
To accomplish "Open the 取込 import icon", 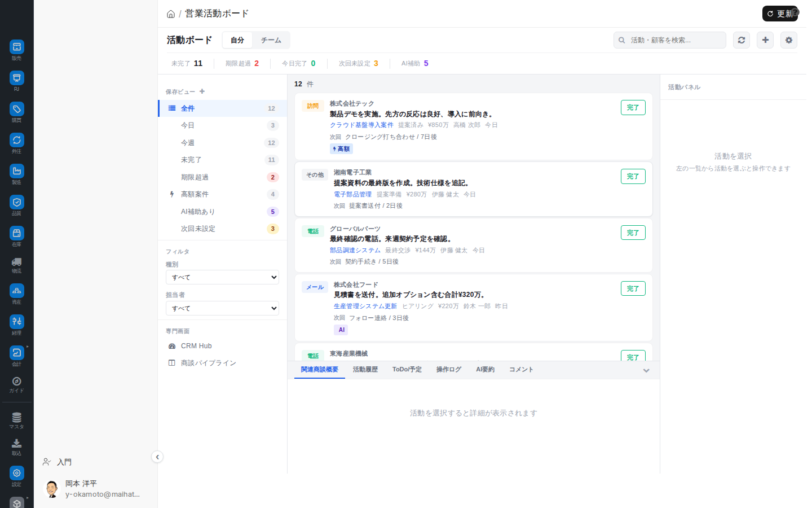I will pos(17,444).
